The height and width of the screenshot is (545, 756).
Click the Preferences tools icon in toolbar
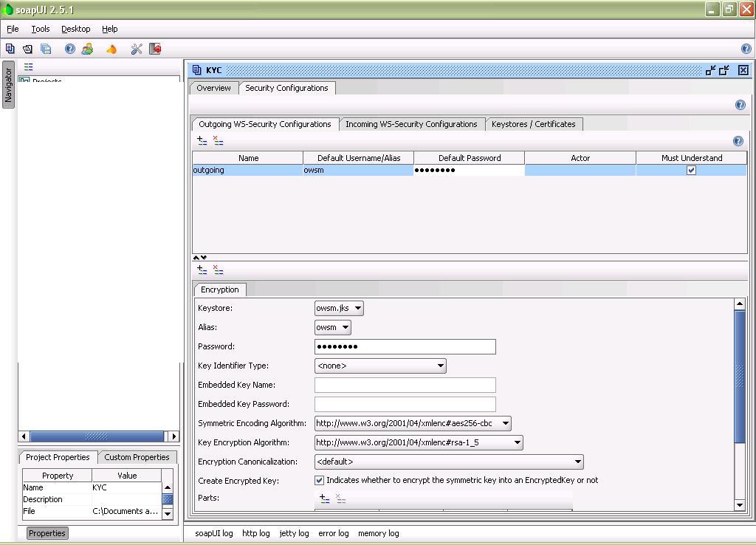[136, 49]
